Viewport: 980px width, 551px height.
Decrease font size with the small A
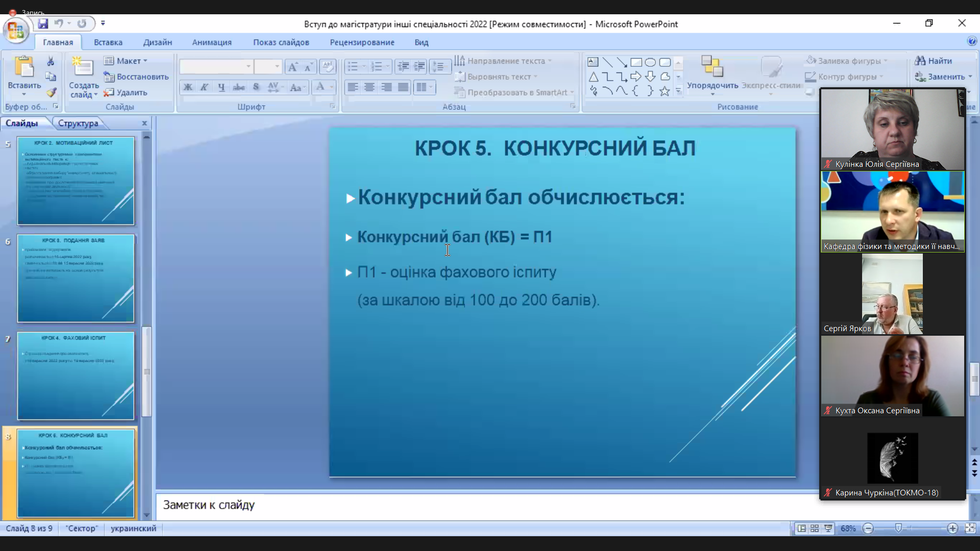pos(308,67)
